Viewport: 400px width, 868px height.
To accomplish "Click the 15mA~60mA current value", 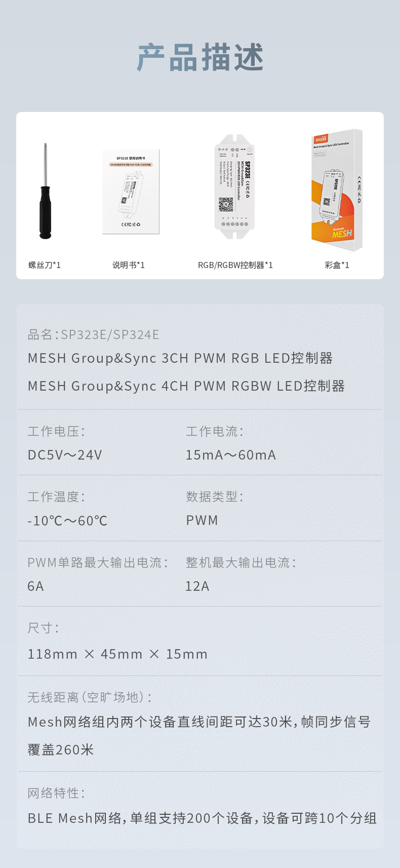I will (x=231, y=455).
